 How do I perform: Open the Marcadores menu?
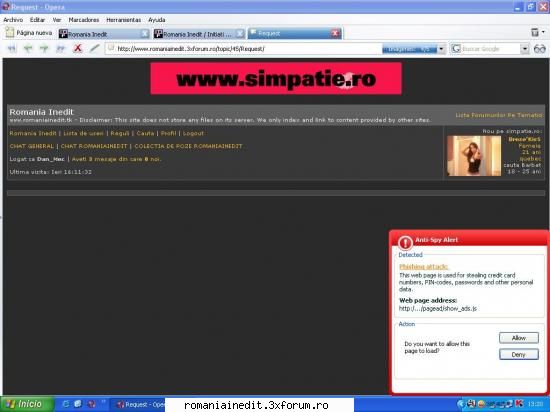[84, 20]
